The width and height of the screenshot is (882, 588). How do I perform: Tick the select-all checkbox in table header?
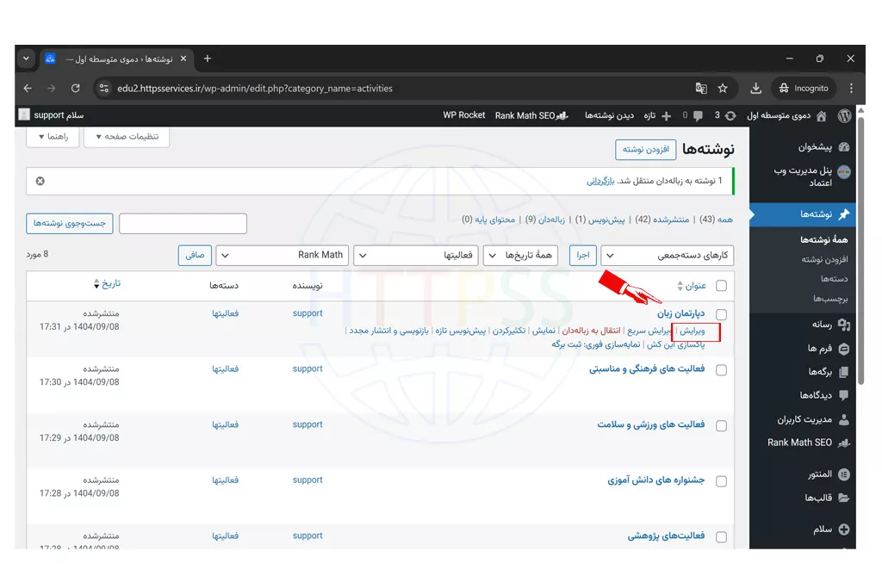(x=721, y=286)
